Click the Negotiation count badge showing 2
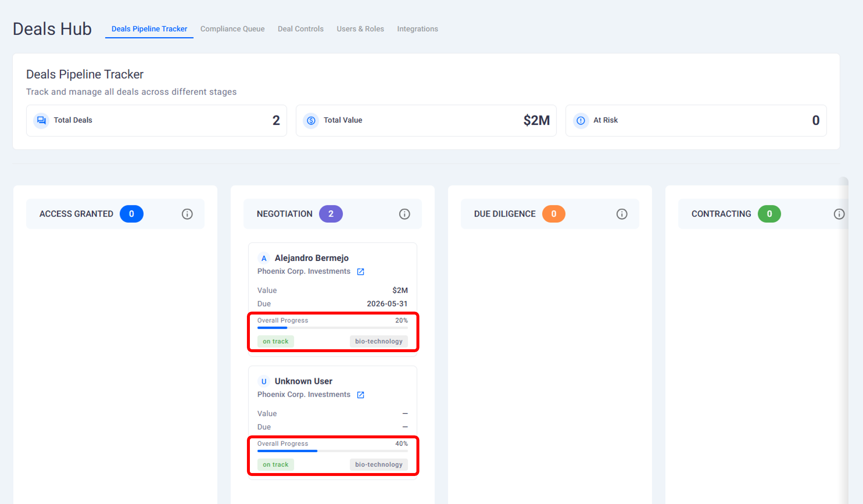The image size is (863, 504). pyautogui.click(x=331, y=214)
